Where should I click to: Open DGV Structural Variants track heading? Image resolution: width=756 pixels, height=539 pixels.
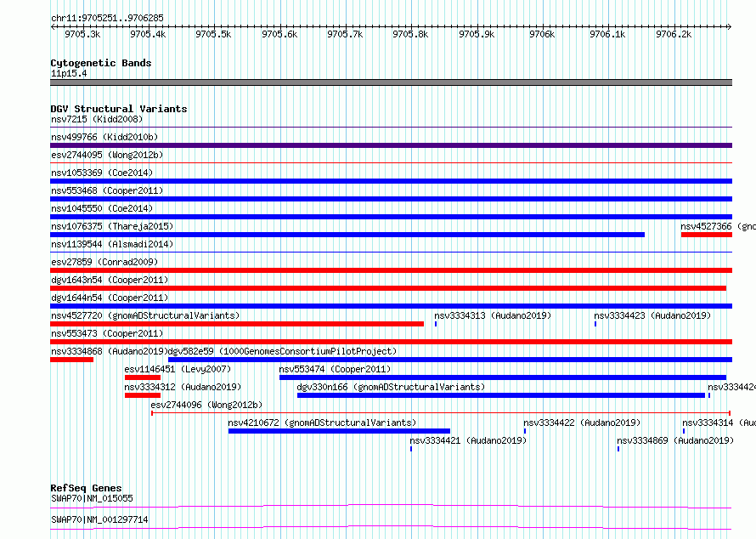click(x=119, y=109)
